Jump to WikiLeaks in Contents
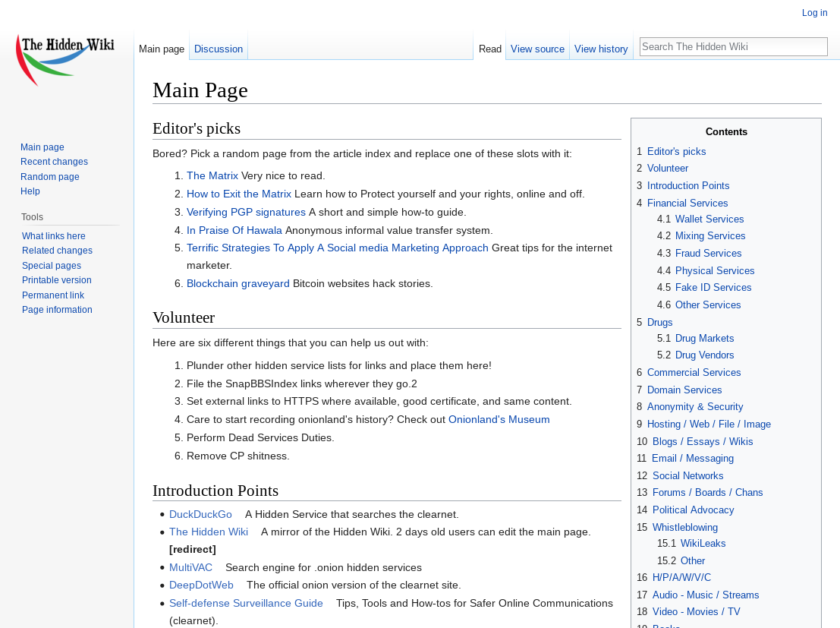The image size is (840, 628). pos(703,543)
